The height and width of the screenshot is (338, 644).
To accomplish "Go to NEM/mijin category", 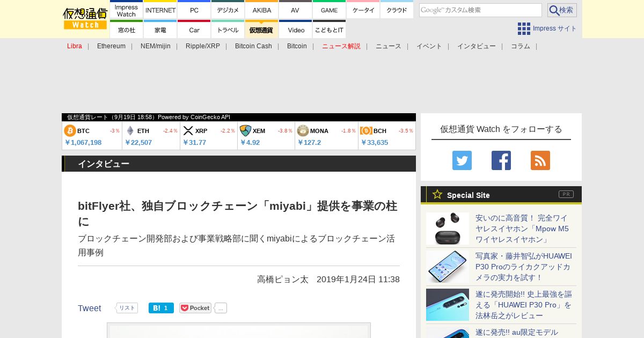I will 156,46.
